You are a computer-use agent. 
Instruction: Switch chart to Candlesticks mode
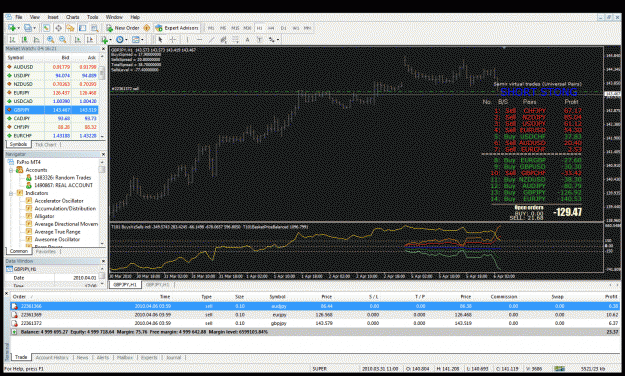point(24,39)
